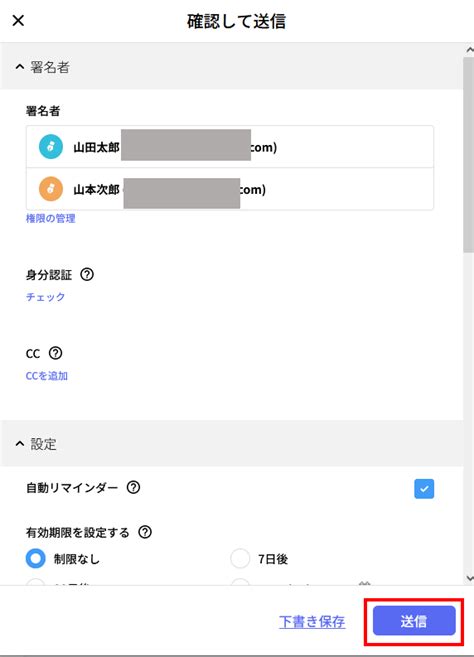Select the 7日後 expiration radio button

coord(240,559)
